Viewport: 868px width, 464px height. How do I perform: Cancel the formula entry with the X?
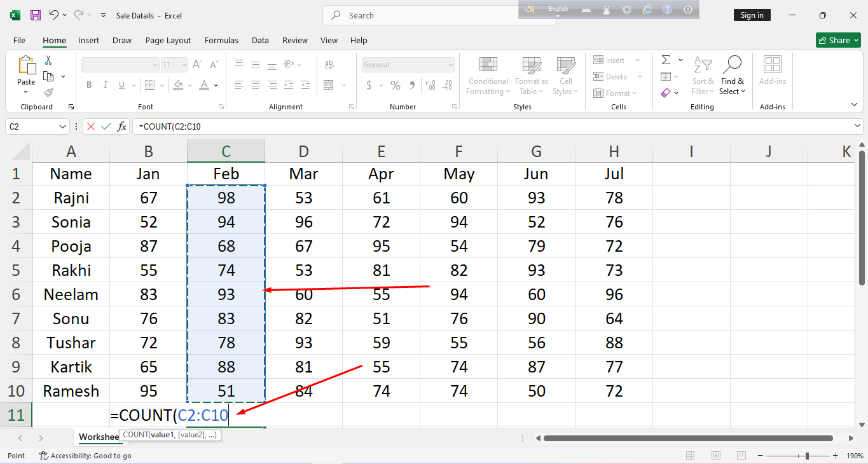pyautogui.click(x=91, y=126)
